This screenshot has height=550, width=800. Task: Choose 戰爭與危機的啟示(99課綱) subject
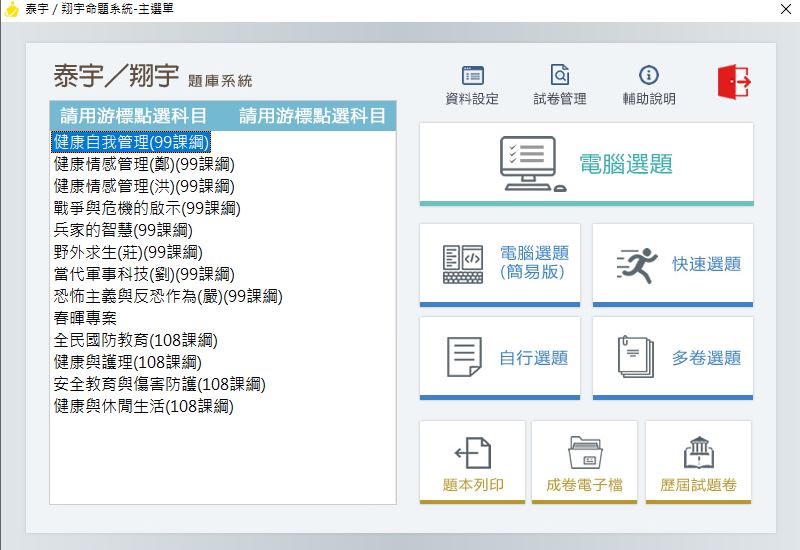tap(147, 208)
